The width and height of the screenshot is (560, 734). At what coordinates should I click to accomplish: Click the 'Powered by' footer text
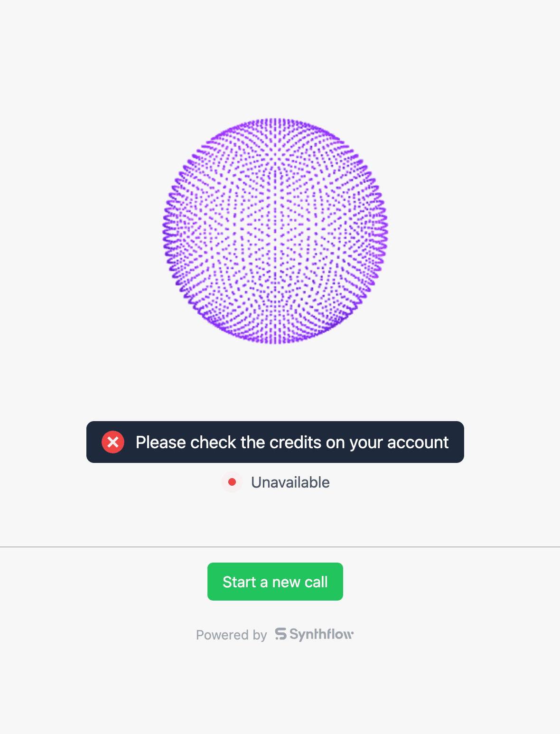[x=232, y=635]
